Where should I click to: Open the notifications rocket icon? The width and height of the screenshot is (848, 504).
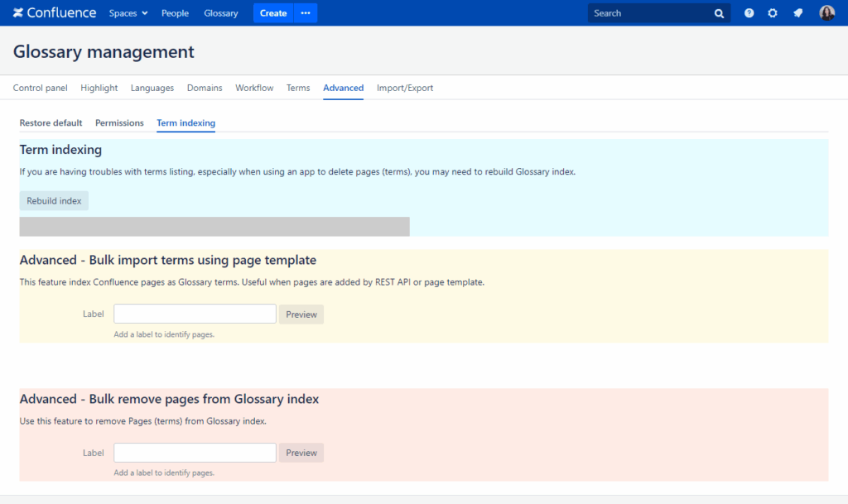(797, 13)
